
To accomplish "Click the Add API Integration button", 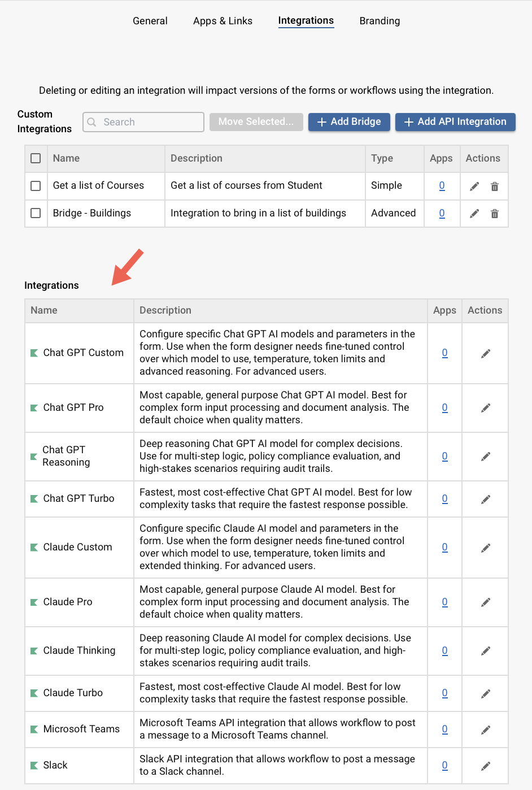I will (x=455, y=121).
